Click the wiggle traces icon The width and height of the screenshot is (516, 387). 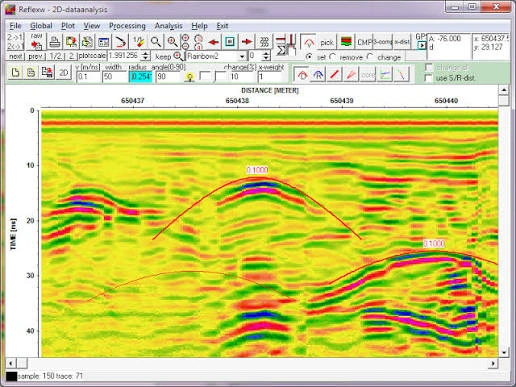264,42
